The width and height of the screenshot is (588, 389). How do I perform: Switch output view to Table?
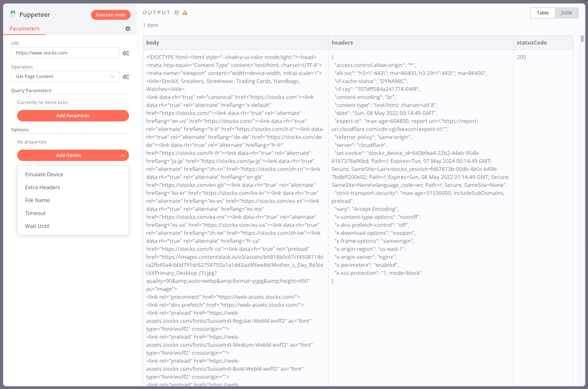point(543,13)
